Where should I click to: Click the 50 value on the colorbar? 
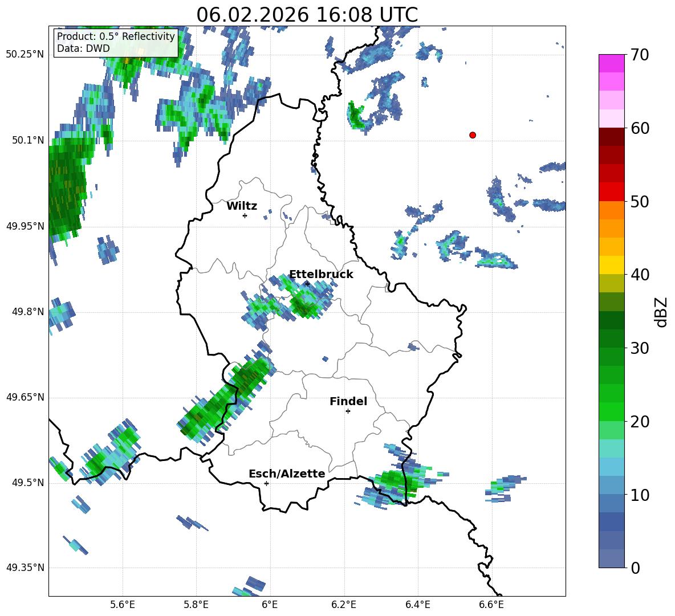[639, 202]
